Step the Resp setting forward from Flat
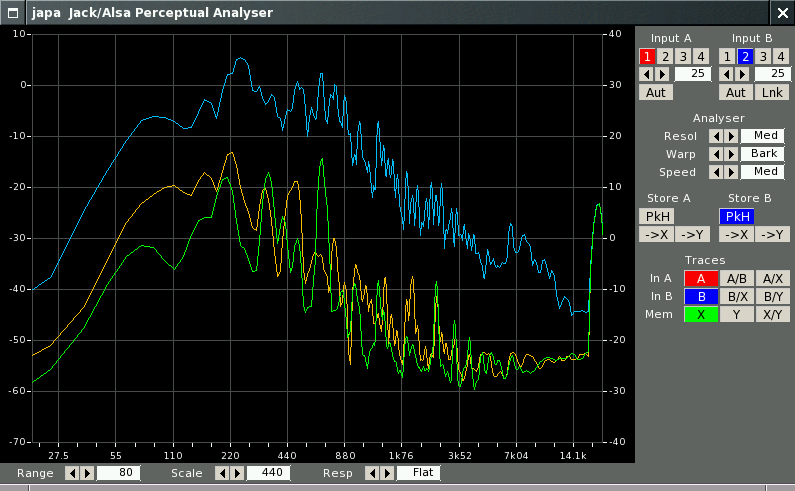Screen dimensions: 795x491 387,473
